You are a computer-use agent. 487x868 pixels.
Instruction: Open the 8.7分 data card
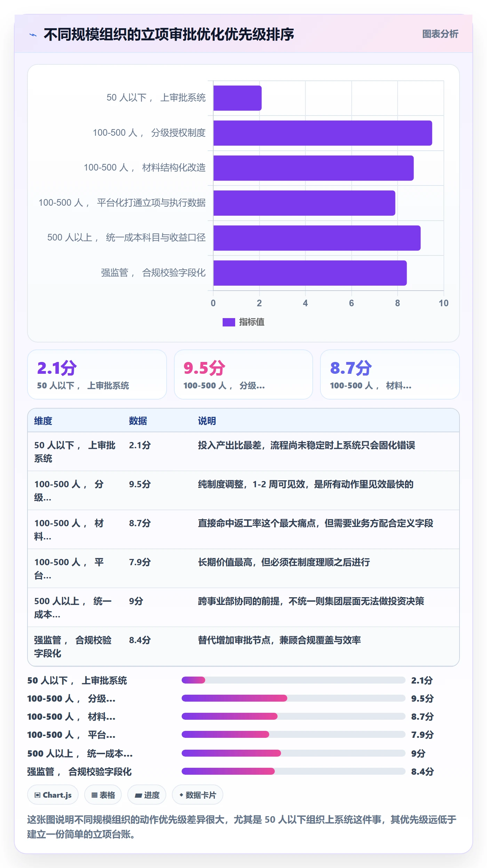[390, 374]
